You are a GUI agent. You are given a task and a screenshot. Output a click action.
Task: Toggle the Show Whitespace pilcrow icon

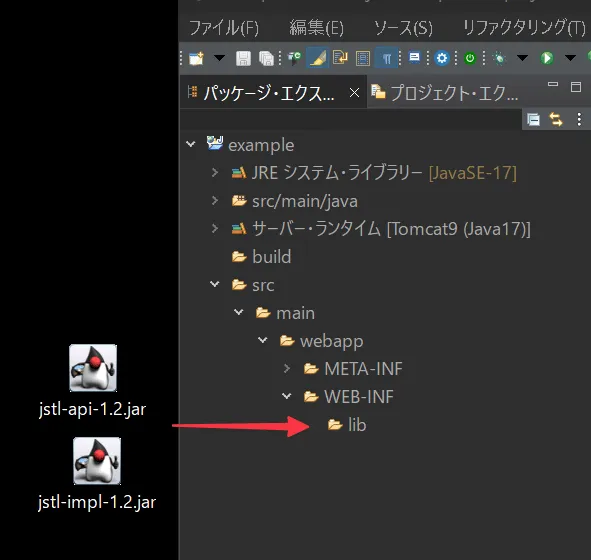[387, 58]
